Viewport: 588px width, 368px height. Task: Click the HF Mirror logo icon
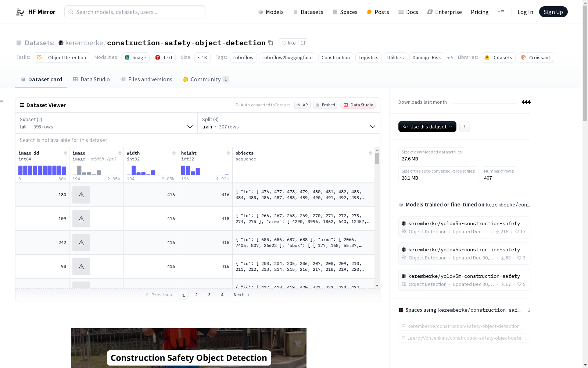pos(20,12)
